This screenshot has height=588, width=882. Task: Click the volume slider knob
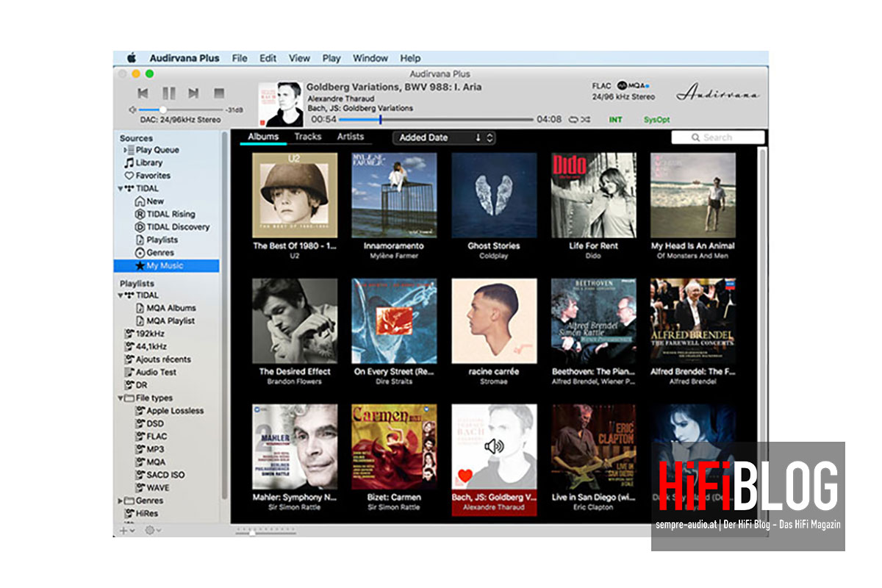(x=162, y=110)
